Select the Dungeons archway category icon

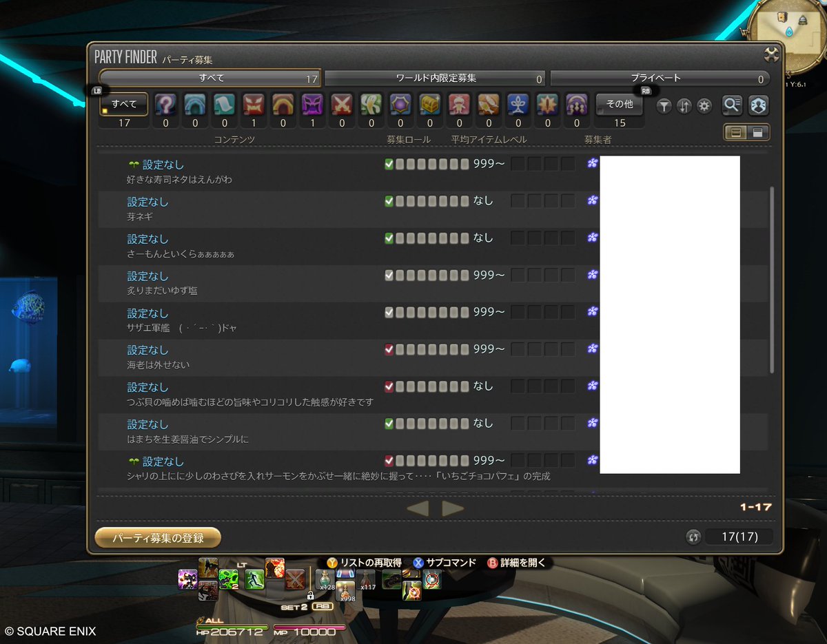195,105
